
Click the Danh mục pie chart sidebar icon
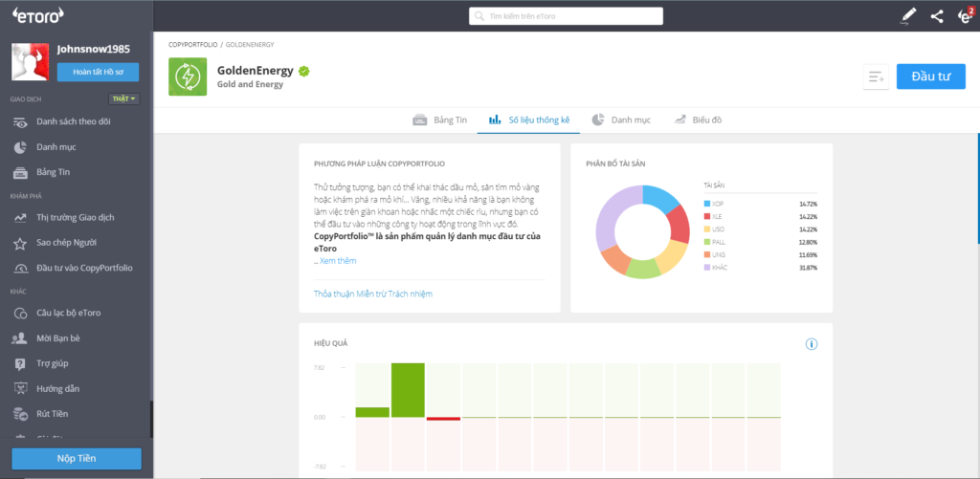tap(21, 147)
